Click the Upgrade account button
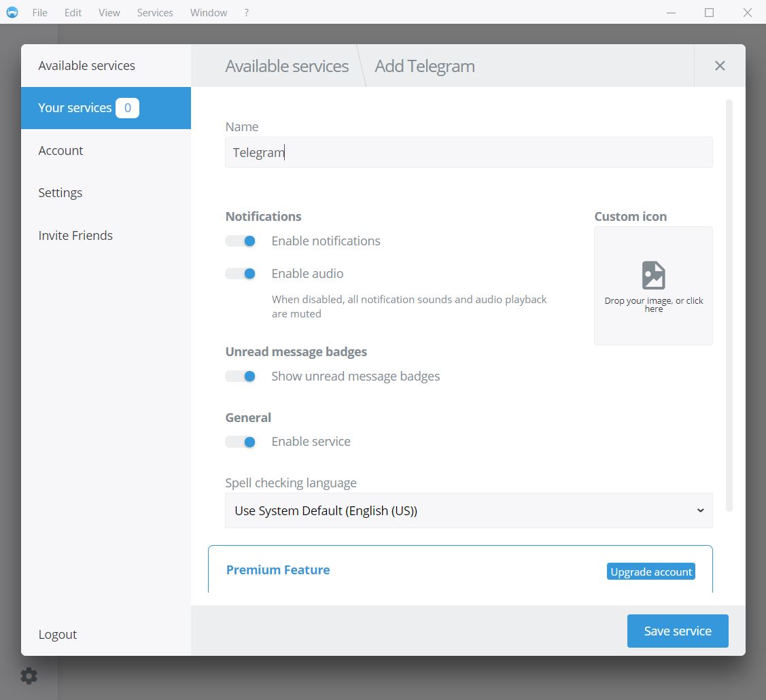Screen dimensions: 766x700 (x=650, y=572)
